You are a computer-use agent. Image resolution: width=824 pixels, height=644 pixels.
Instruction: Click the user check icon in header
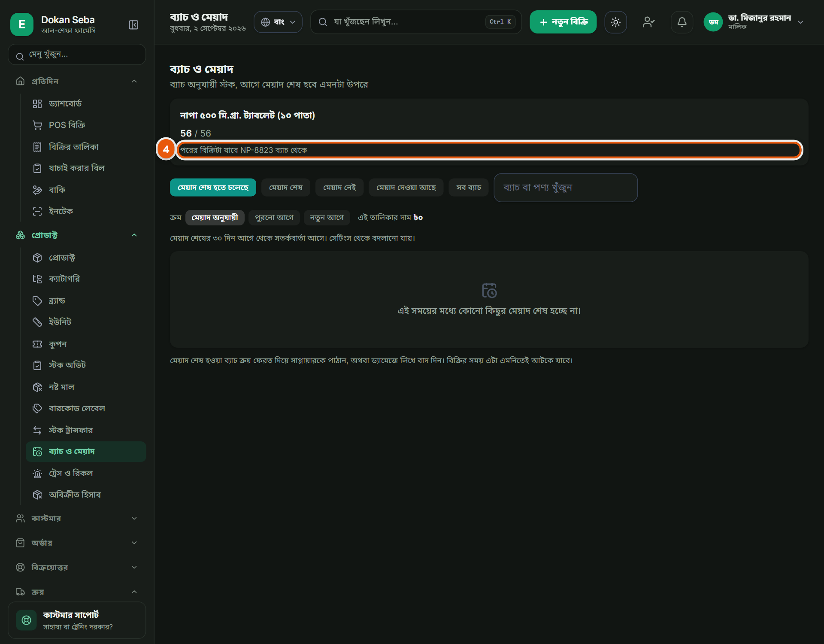click(x=648, y=22)
